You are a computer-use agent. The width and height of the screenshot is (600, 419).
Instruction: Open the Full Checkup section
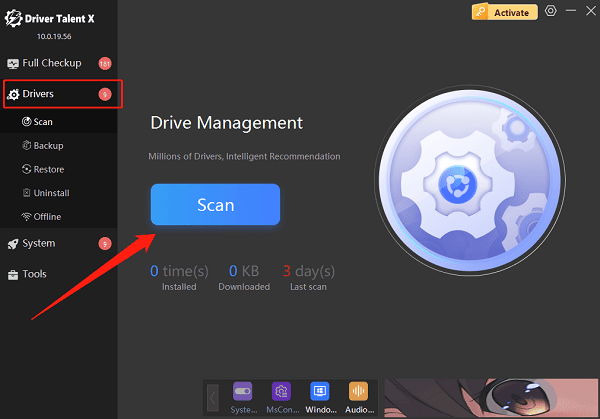click(52, 63)
